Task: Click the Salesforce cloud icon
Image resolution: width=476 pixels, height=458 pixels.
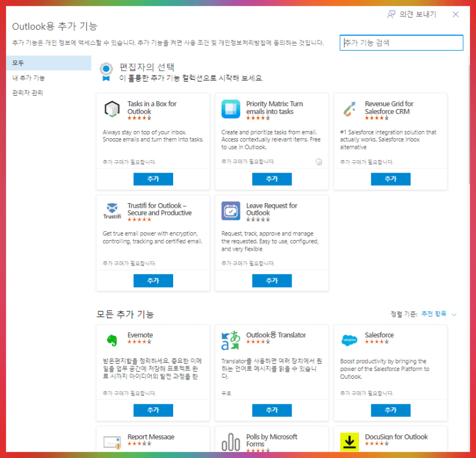Action: [x=350, y=339]
